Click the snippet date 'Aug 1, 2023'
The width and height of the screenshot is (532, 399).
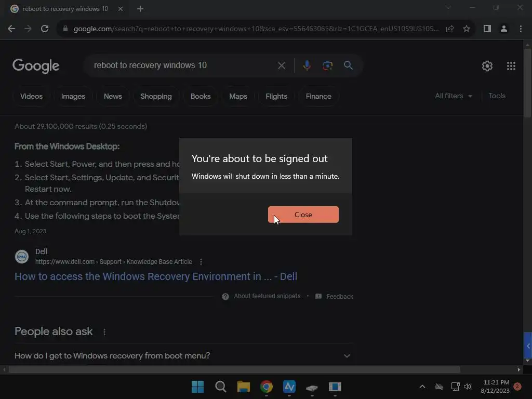(x=30, y=231)
